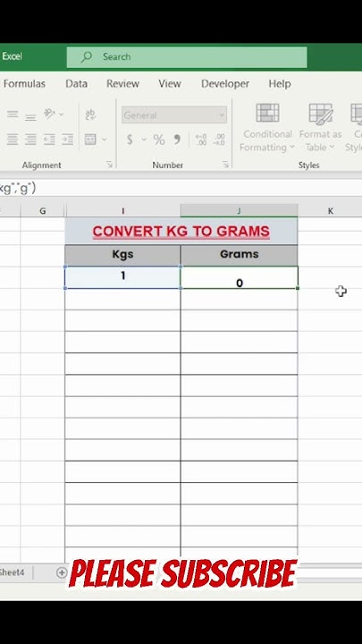Image resolution: width=362 pixels, height=644 pixels.
Task: Select column I header
Action: (x=122, y=211)
